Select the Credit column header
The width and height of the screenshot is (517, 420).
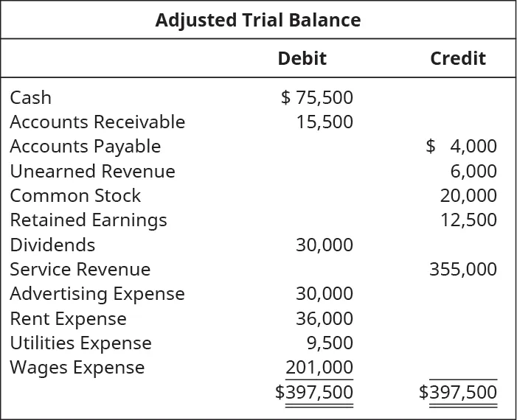click(x=457, y=58)
